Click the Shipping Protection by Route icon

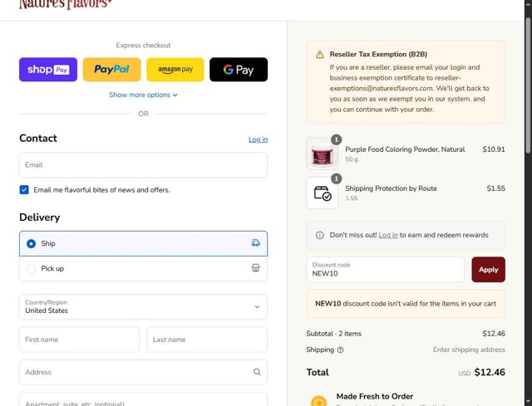click(x=322, y=193)
